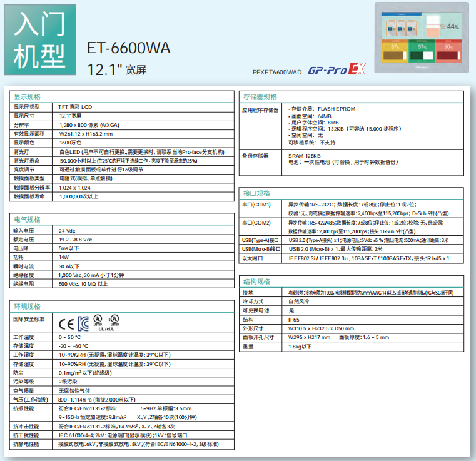Click the 50,000小时 backlight life value
This screenshot has height=461, width=476.
pyautogui.click(x=128, y=161)
